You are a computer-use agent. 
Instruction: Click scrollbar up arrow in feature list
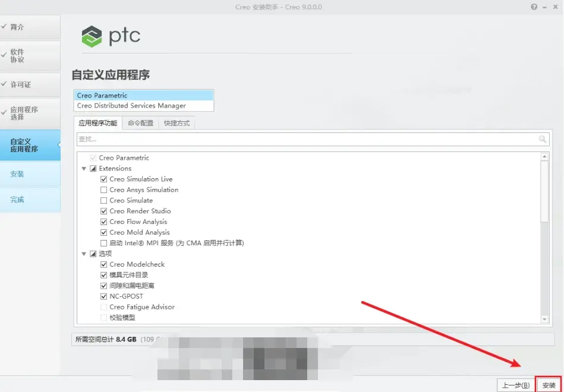544,157
